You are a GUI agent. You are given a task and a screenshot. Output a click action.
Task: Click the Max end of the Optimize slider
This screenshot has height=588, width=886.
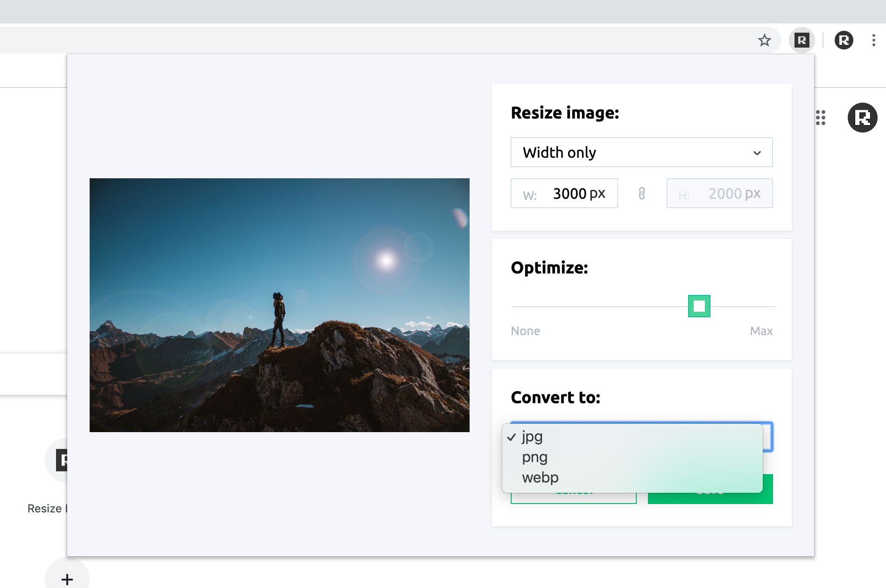coord(761,331)
